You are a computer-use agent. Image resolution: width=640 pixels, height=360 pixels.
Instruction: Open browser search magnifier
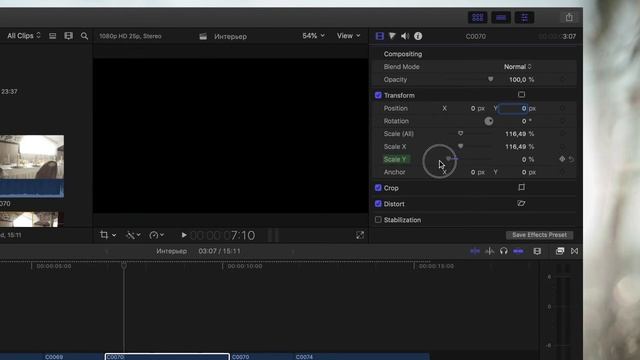(84, 36)
